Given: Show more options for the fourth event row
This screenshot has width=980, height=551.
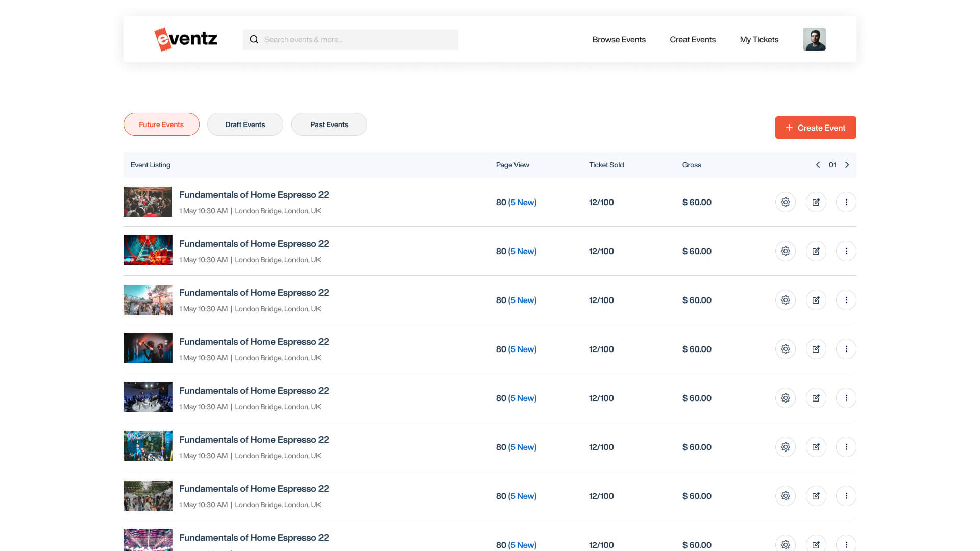Looking at the screenshot, I should (x=846, y=349).
